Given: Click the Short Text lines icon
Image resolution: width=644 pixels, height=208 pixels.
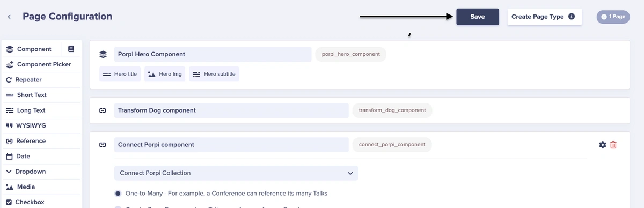Looking at the screenshot, I should click(x=9, y=95).
